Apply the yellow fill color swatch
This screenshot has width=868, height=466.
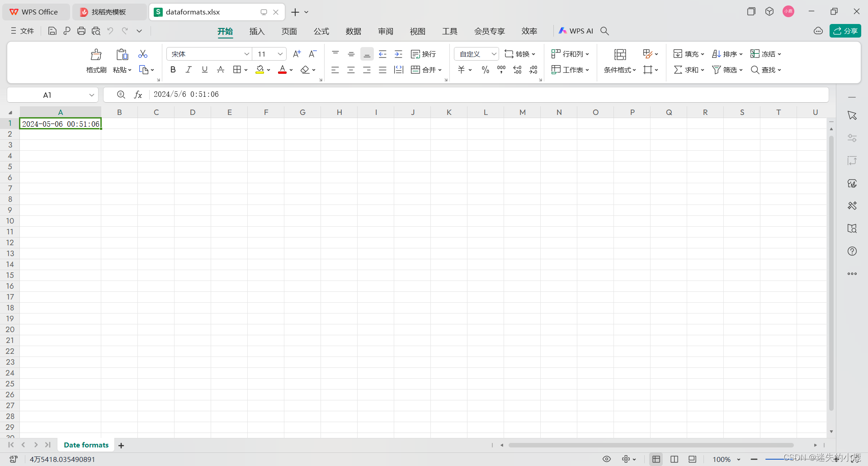[260, 70]
